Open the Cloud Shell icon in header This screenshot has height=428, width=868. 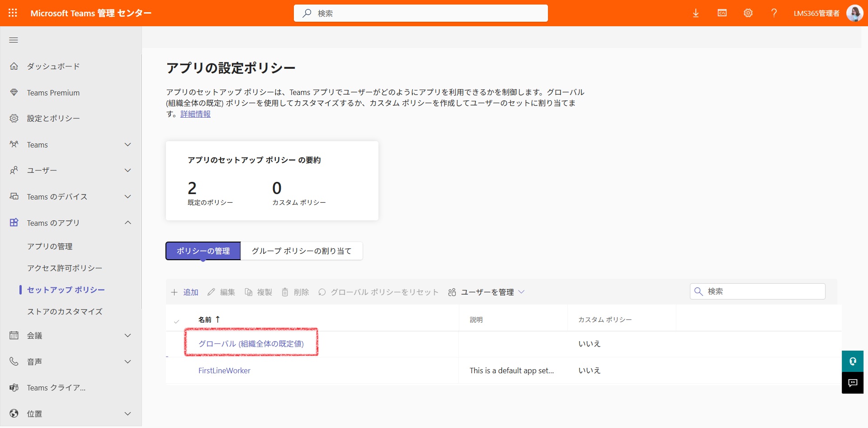point(722,13)
